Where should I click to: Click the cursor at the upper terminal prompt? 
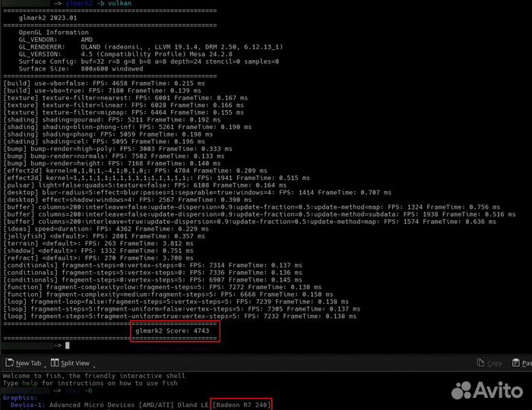pyautogui.click(x=68, y=345)
